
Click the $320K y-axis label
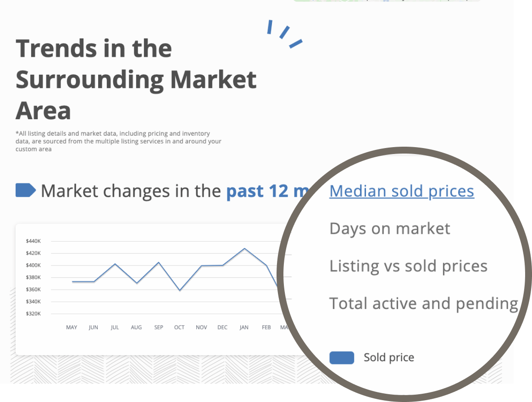pyautogui.click(x=33, y=314)
